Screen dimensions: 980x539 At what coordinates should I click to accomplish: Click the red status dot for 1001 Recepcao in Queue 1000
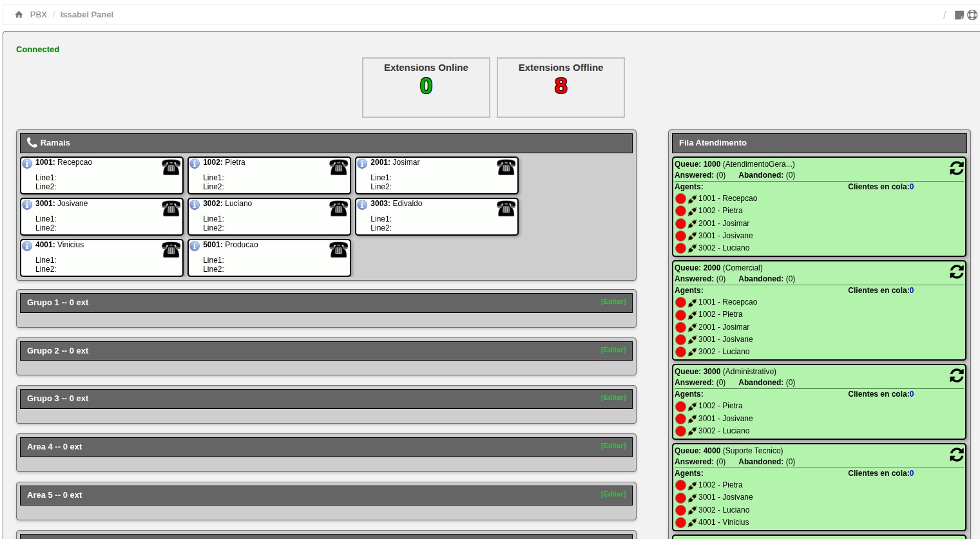point(680,199)
